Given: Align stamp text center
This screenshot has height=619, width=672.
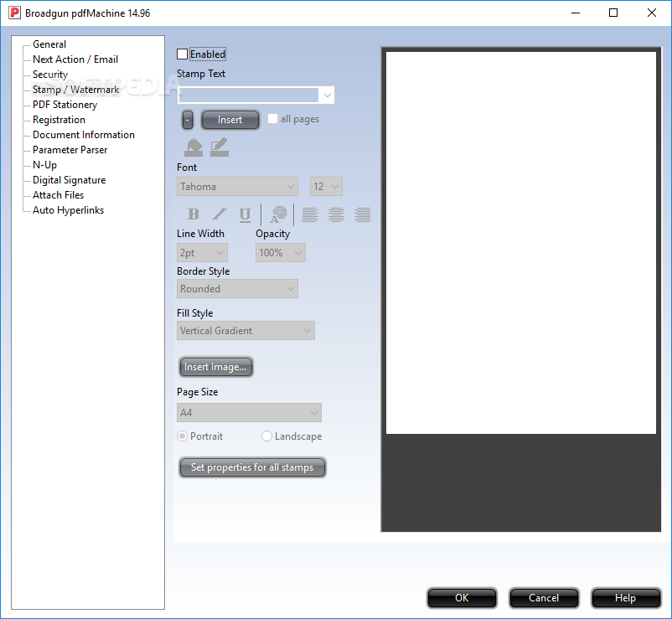Looking at the screenshot, I should (337, 214).
